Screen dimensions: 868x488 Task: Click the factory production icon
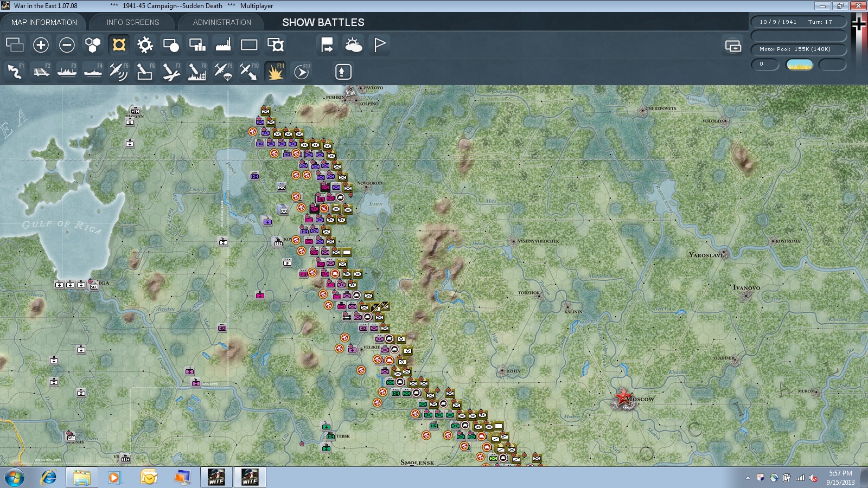223,45
